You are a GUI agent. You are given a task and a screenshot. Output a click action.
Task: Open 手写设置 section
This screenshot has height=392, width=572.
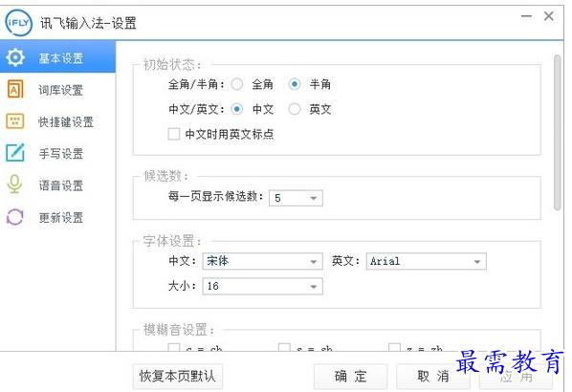tap(57, 153)
